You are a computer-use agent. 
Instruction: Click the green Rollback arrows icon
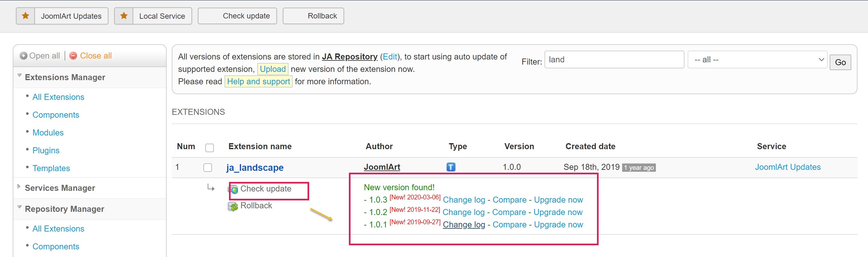[233, 206]
